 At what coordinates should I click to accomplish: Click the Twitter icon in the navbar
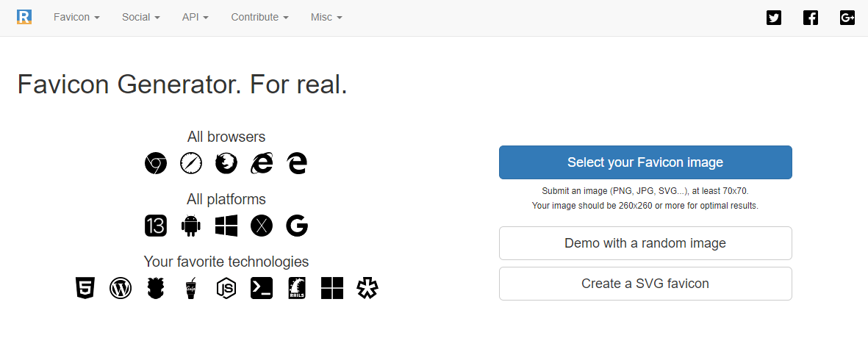coord(774,18)
